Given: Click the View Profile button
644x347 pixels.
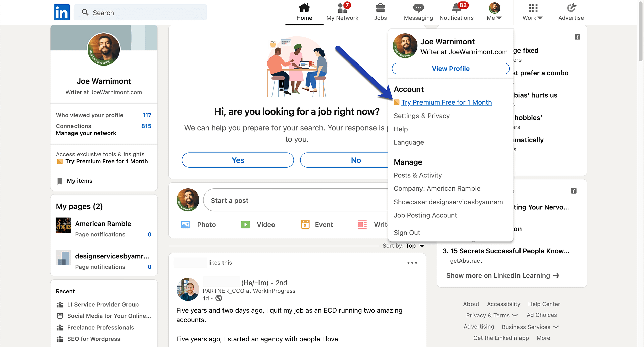Looking at the screenshot, I should pos(451,69).
